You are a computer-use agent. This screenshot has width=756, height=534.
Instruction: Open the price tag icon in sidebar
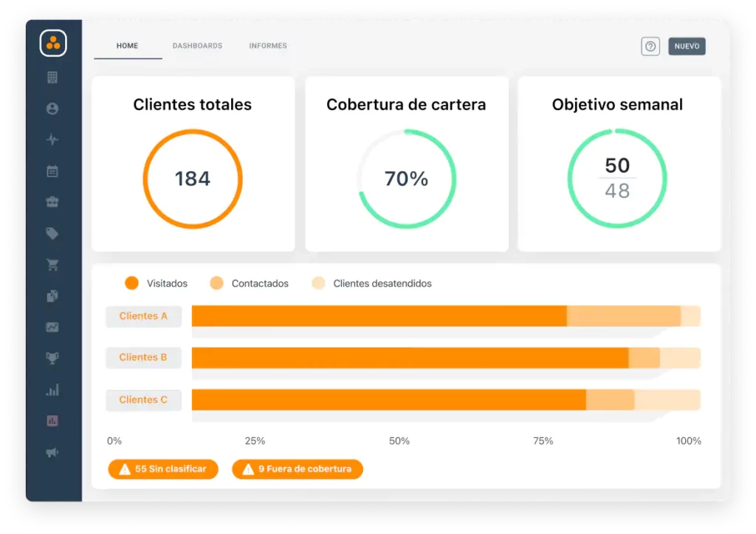click(52, 233)
